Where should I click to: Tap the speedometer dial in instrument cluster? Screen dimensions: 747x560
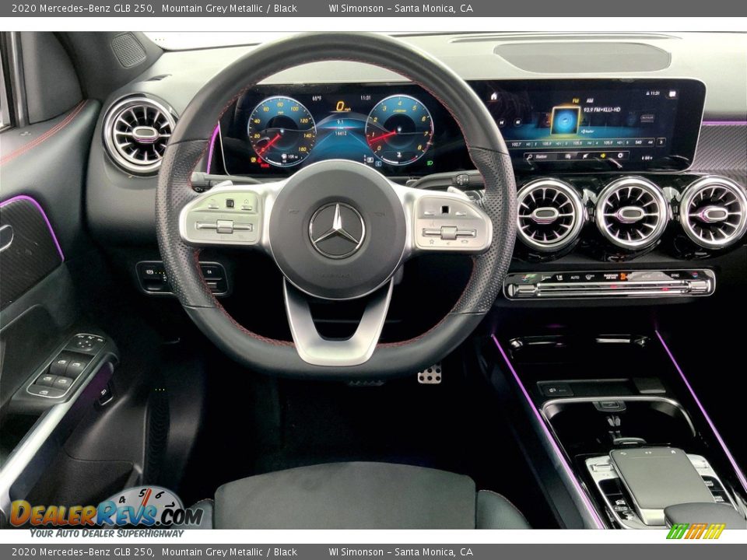click(281, 131)
